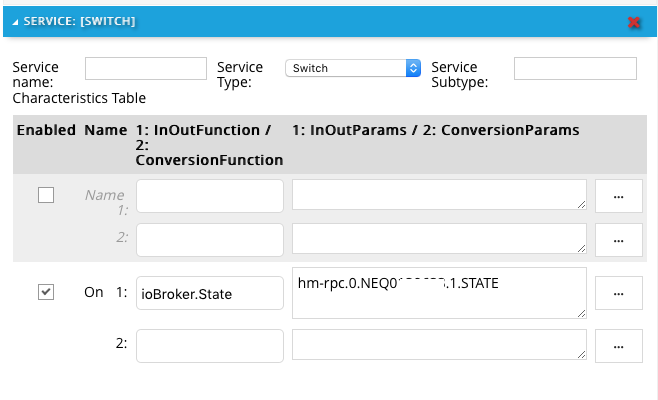Open ellipsis button for Name row 1

(x=618, y=197)
